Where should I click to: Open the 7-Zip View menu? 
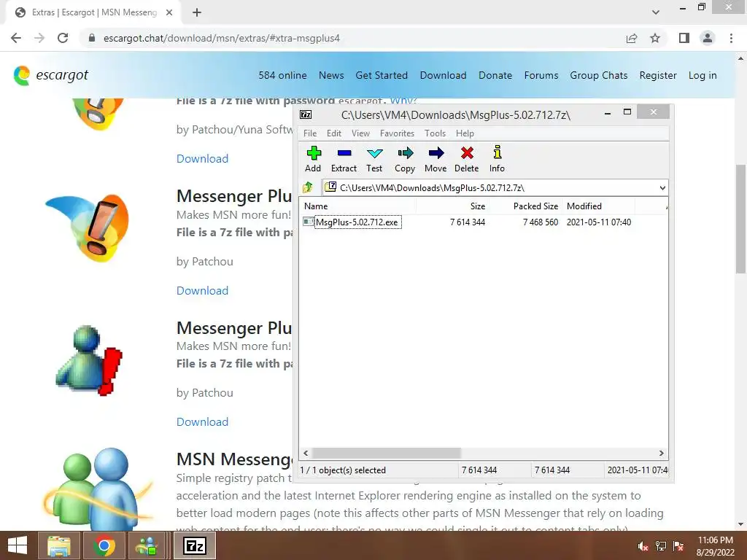[x=360, y=133]
